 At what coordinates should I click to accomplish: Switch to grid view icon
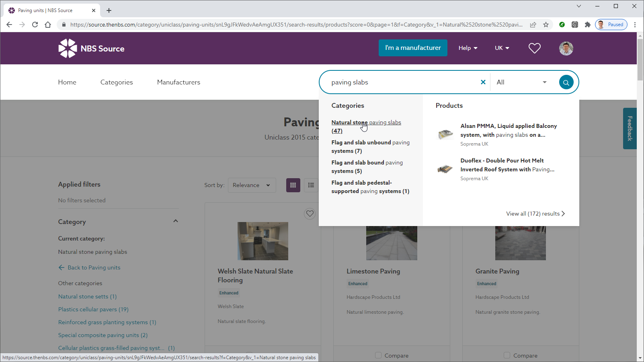pos(293,185)
